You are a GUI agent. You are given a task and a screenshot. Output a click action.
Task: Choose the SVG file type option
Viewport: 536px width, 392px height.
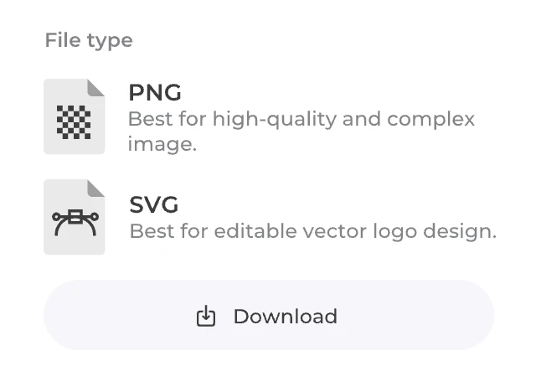pyautogui.click(x=268, y=217)
